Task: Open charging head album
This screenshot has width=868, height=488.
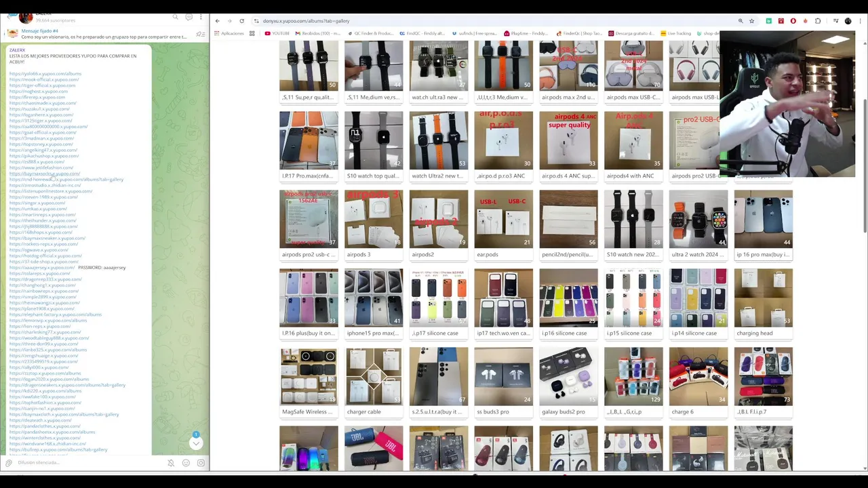Action: tap(763, 303)
